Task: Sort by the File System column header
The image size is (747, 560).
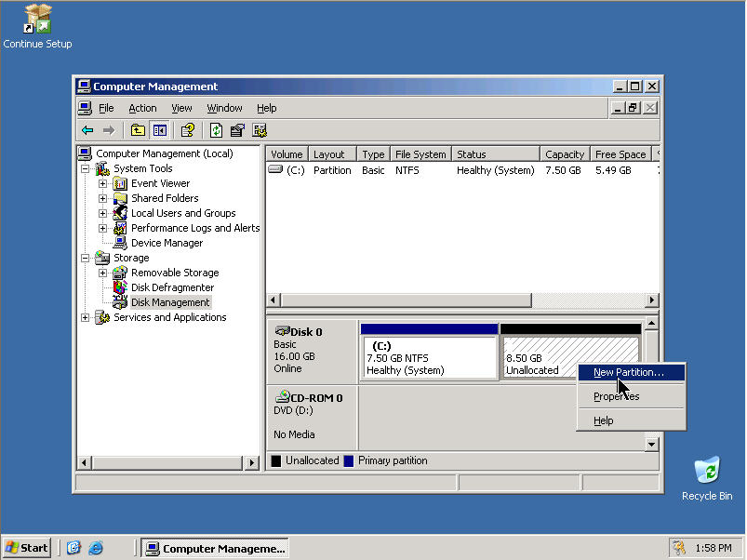Action: 421,154
